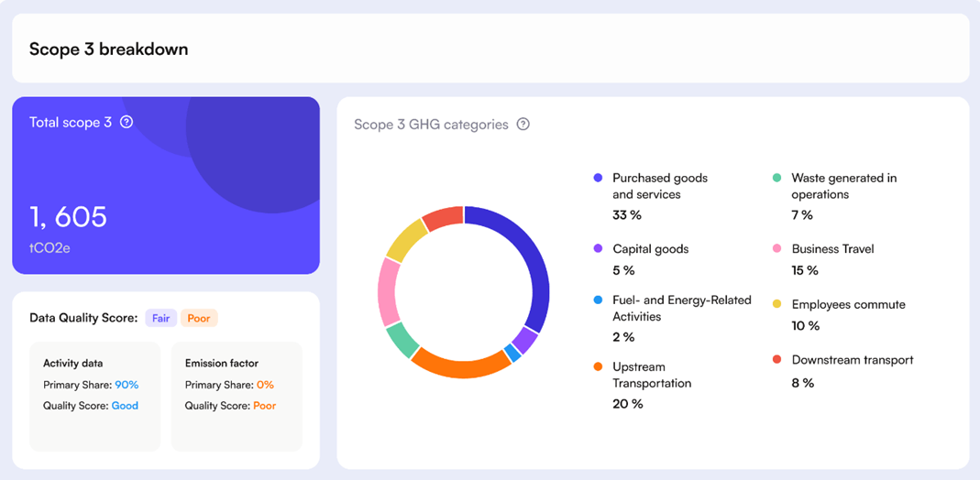Screen dimensions: 980x480
Task: Select the 0% emission factor primary share
Action: click(x=265, y=385)
